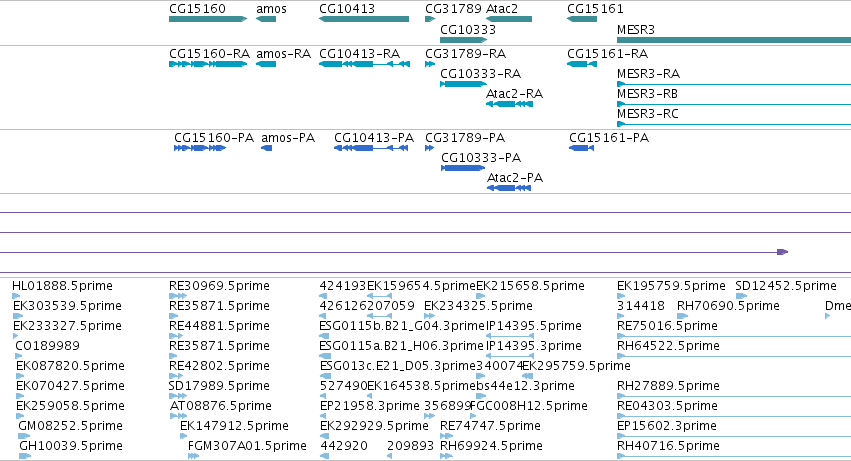Select EST RE75016.5prime
851x461 pixels.
(668, 326)
